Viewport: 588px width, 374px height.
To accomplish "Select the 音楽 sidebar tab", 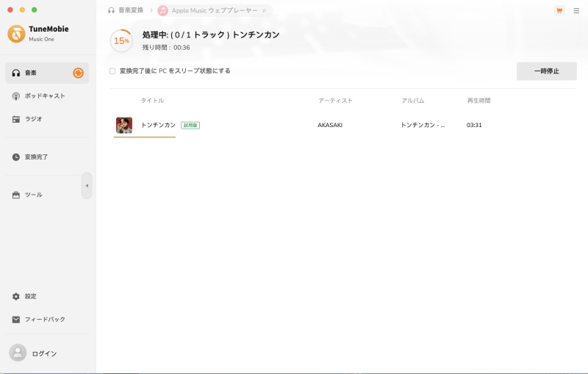I will pyautogui.click(x=47, y=73).
